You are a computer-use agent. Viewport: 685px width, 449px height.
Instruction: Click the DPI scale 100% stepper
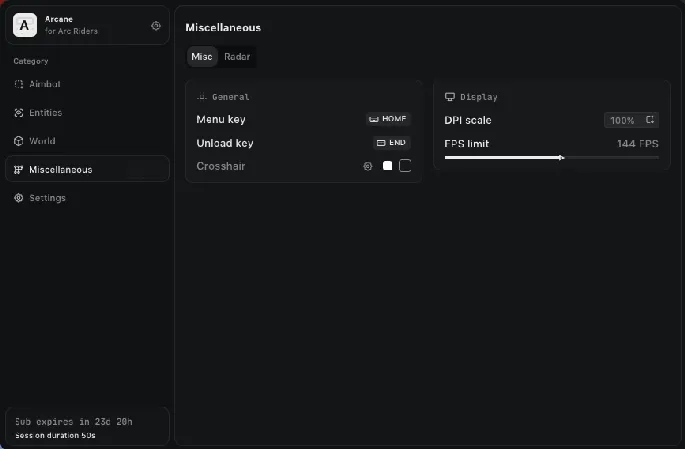tap(631, 120)
